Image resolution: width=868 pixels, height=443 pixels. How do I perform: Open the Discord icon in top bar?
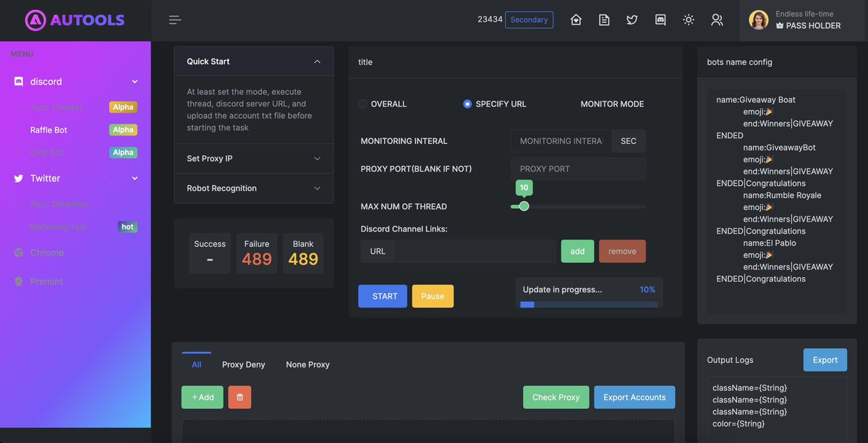(660, 20)
